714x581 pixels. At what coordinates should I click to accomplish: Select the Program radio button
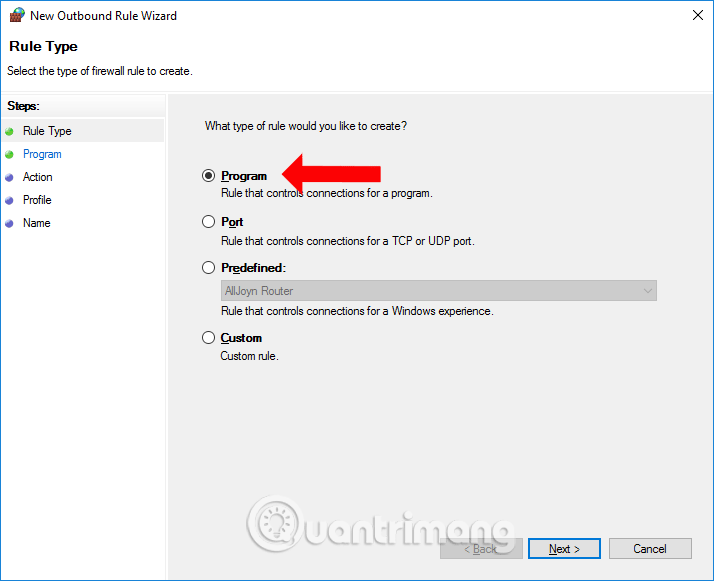click(208, 176)
